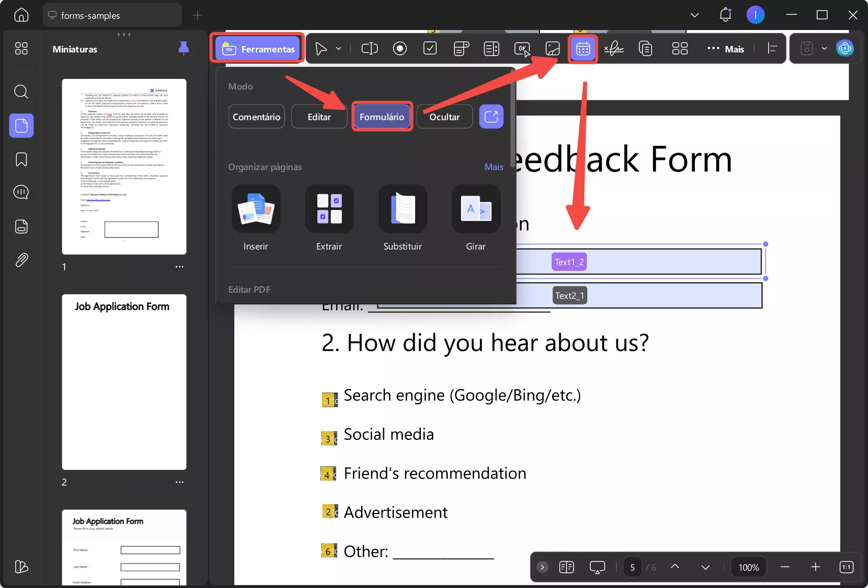Open more options for page 2 thumbnail
868x588 pixels.
[x=179, y=482]
